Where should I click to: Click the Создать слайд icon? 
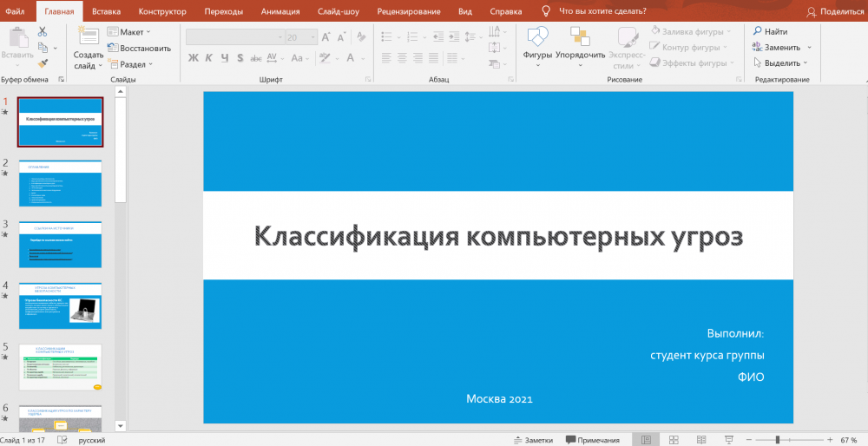tap(88, 36)
